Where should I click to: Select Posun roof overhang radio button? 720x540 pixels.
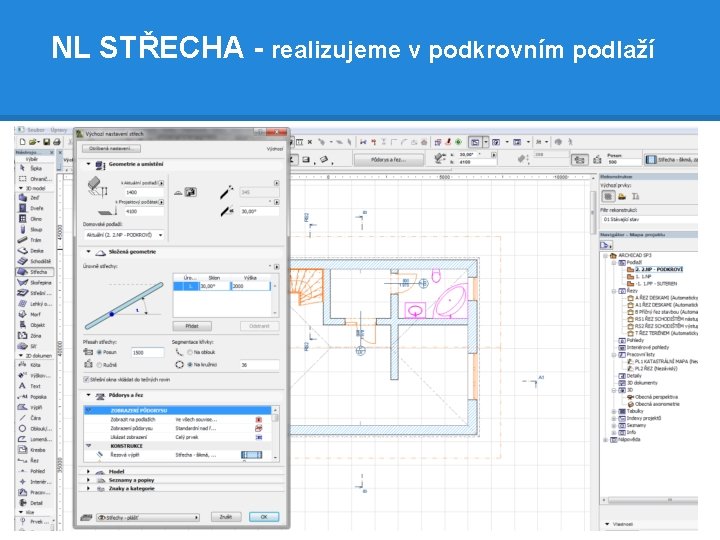(x=99, y=352)
